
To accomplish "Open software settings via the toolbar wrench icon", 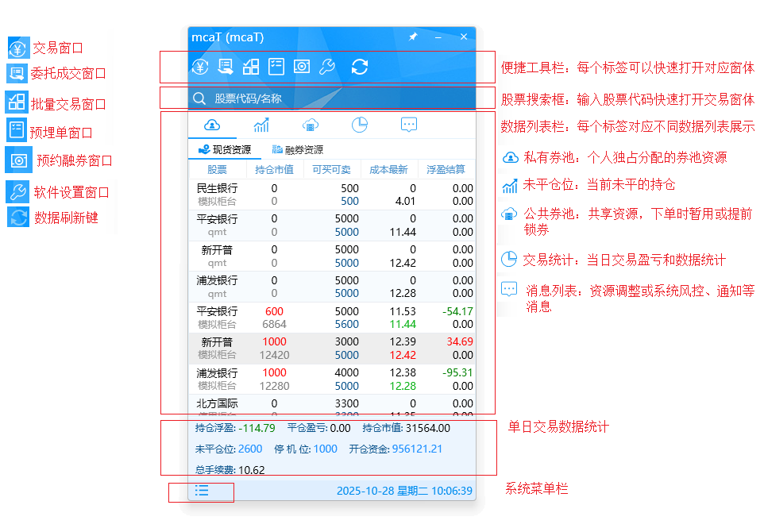I will (x=326, y=67).
